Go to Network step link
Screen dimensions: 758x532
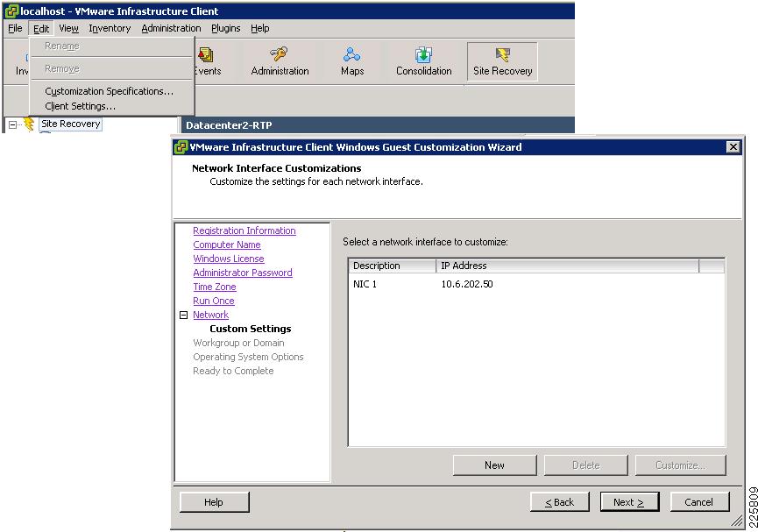[x=211, y=315]
